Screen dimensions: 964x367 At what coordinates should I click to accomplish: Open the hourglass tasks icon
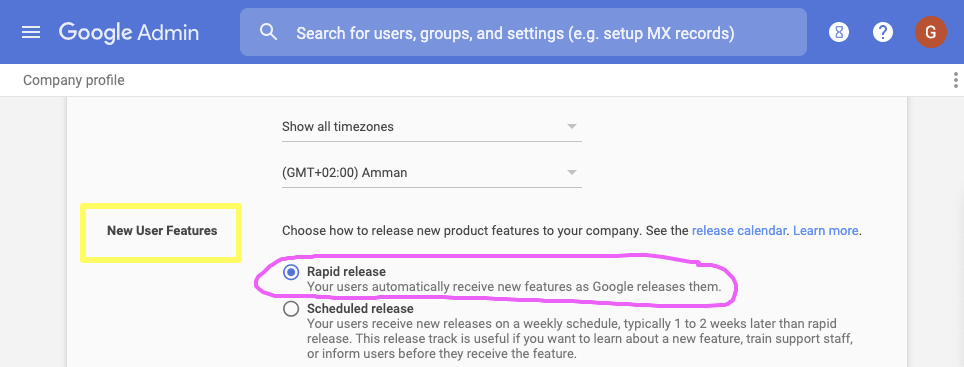click(x=839, y=32)
